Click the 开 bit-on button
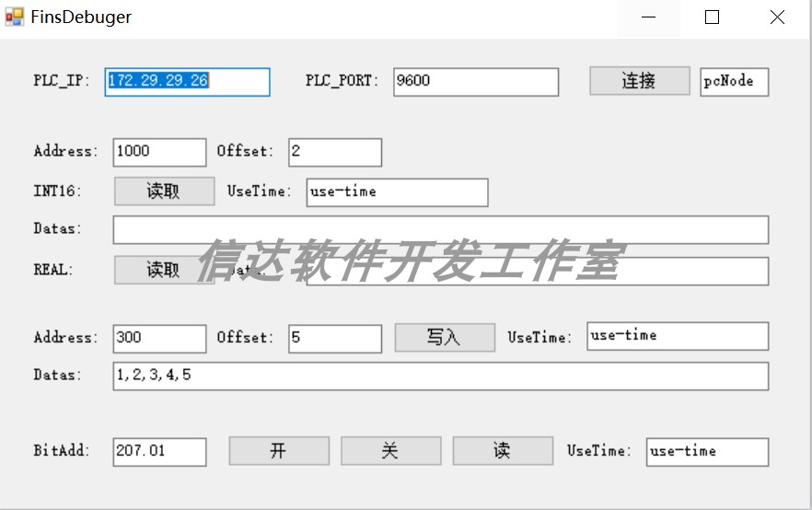Viewport: 812px width, 510px height. (x=279, y=450)
